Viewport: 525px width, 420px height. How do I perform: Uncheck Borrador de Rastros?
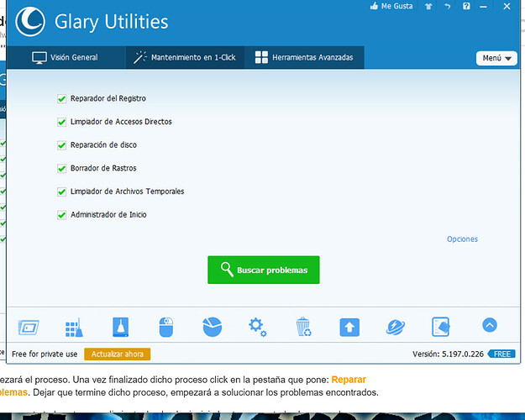61,169
